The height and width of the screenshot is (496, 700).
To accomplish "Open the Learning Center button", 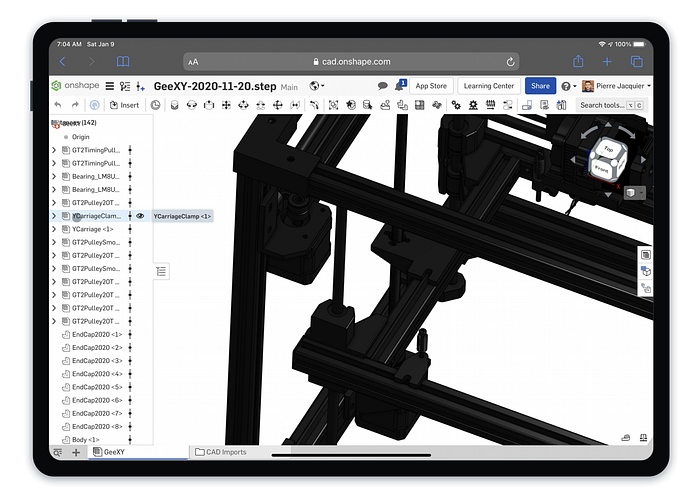I will coord(489,86).
